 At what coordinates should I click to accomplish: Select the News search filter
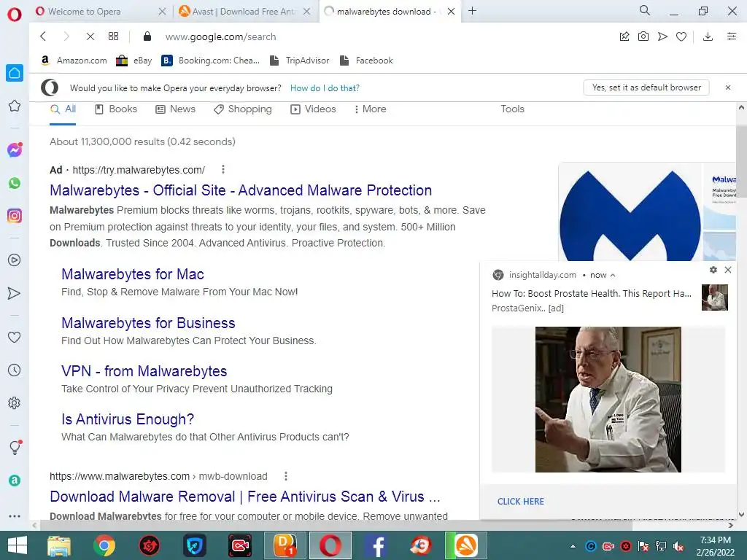tap(175, 109)
